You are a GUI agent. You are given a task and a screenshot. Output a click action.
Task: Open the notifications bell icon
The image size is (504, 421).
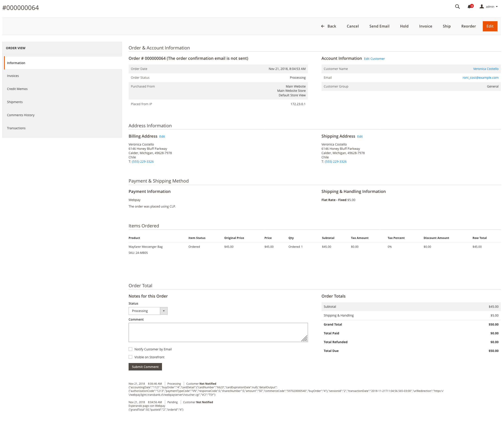click(x=469, y=7)
